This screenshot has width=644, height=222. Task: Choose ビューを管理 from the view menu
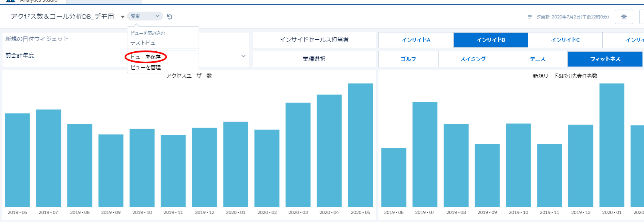point(146,67)
